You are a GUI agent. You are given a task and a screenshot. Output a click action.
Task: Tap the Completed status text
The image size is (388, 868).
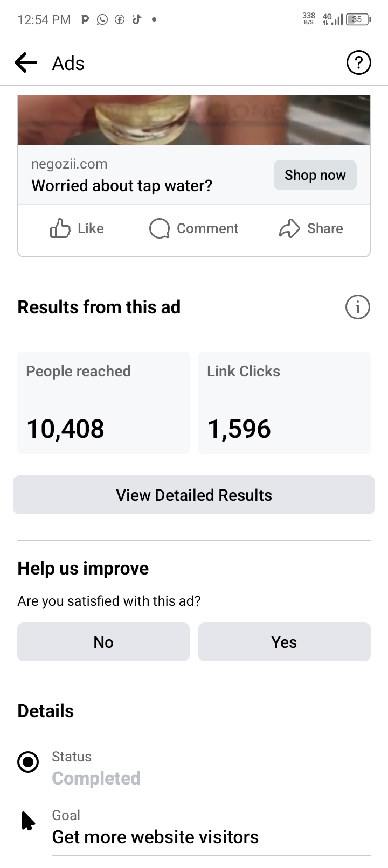click(96, 778)
